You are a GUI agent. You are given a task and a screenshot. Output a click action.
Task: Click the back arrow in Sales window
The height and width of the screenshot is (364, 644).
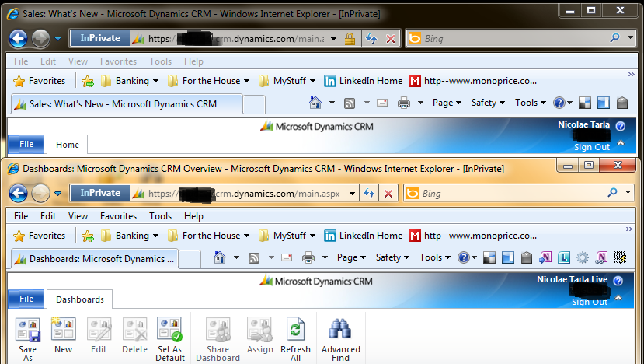[19, 38]
